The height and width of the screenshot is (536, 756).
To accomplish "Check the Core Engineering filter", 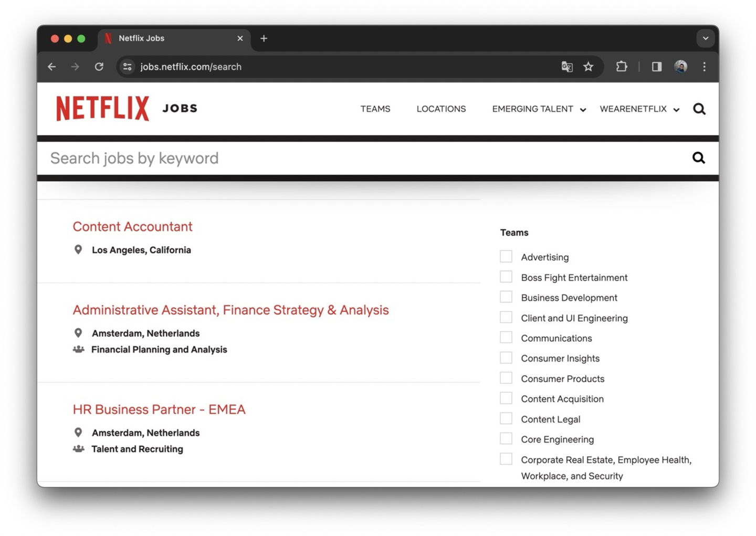I will point(506,438).
